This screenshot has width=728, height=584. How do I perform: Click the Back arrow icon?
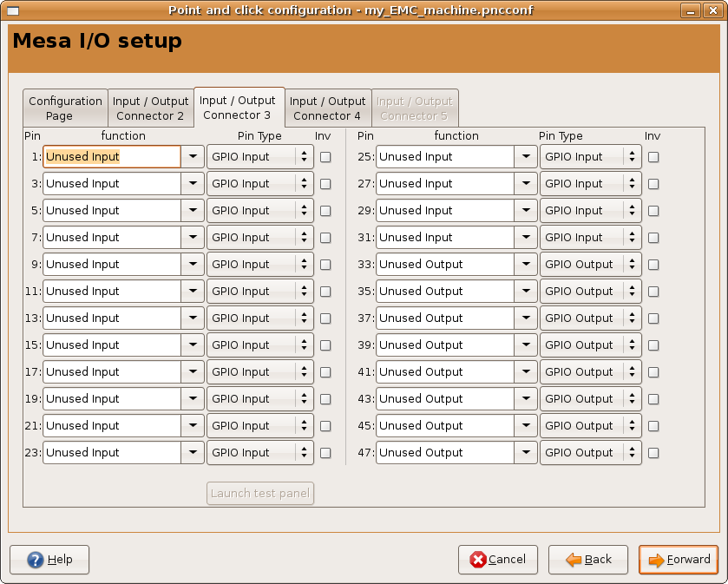574,560
